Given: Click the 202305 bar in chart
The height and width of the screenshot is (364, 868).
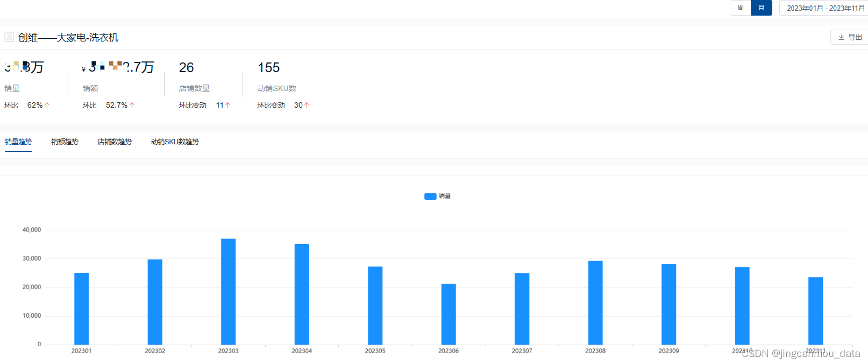Looking at the screenshot, I should [375, 305].
